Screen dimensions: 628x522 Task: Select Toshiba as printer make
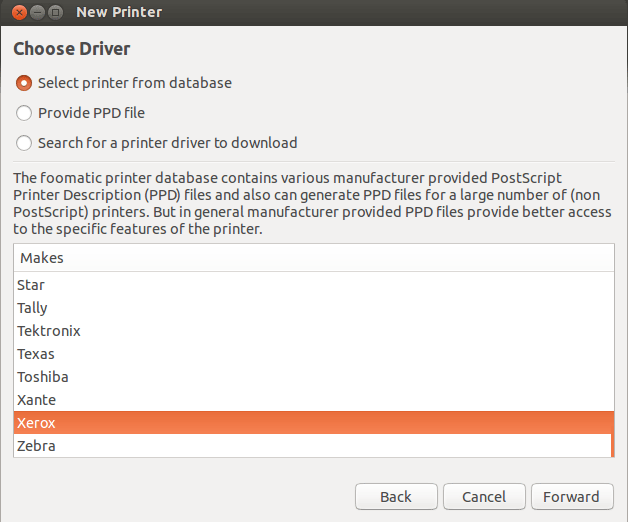(312, 377)
